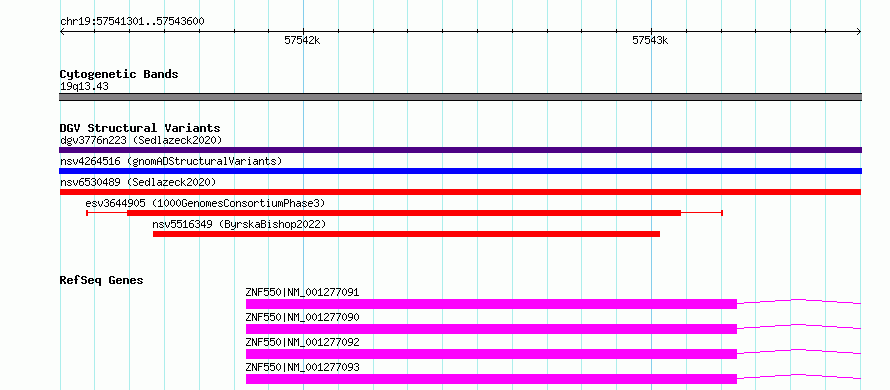The image size is (890, 390).
Task: Click the dgv3776n223 (Sedlazeck2020) label
Action: tap(141, 140)
